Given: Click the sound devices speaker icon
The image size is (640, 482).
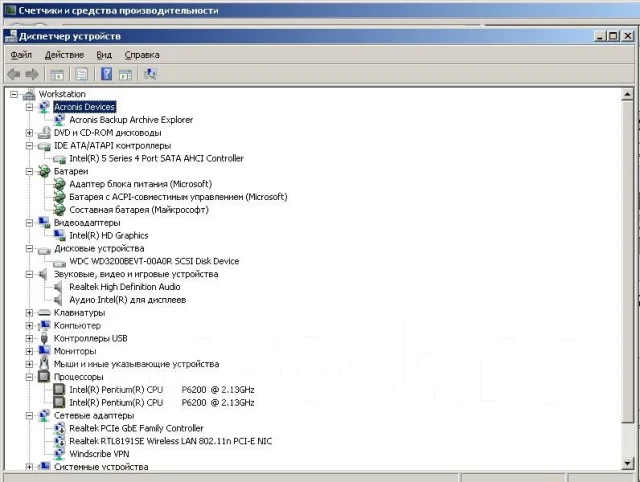Looking at the screenshot, I should pyautogui.click(x=44, y=274).
